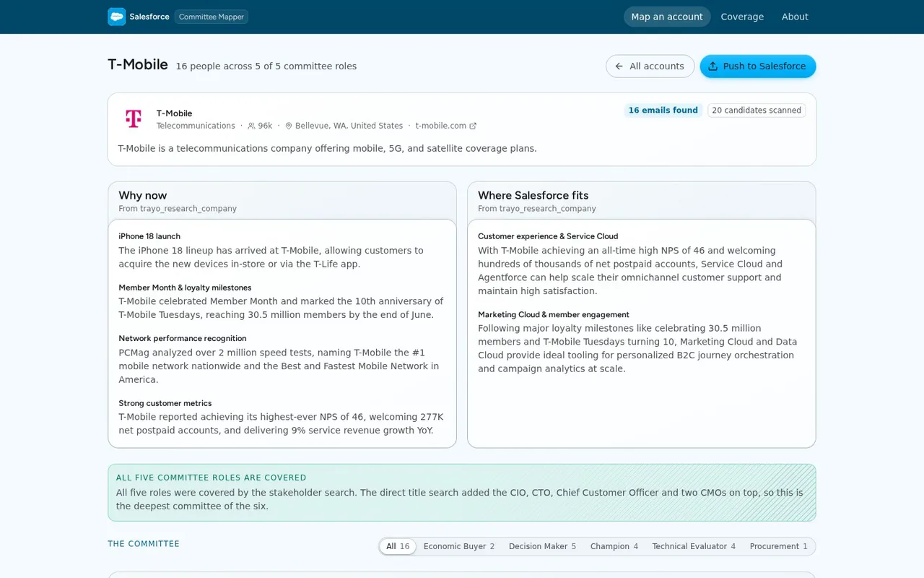The width and height of the screenshot is (924, 578).
Task: Go to the Coverage nav item
Action: click(742, 17)
